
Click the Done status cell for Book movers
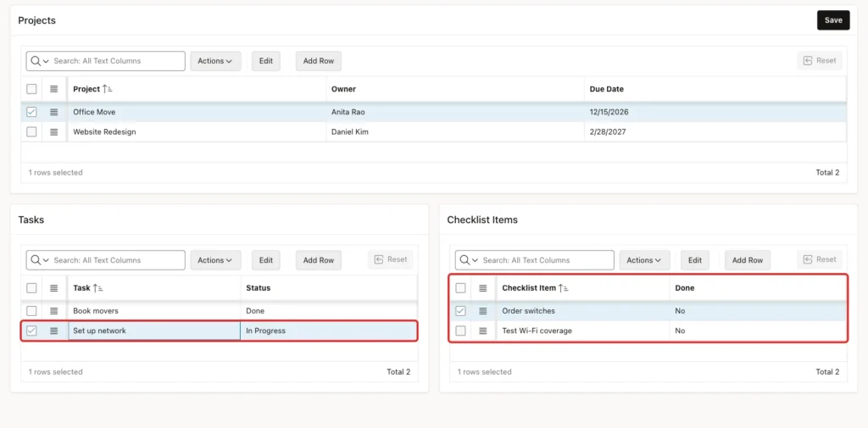coord(329,311)
